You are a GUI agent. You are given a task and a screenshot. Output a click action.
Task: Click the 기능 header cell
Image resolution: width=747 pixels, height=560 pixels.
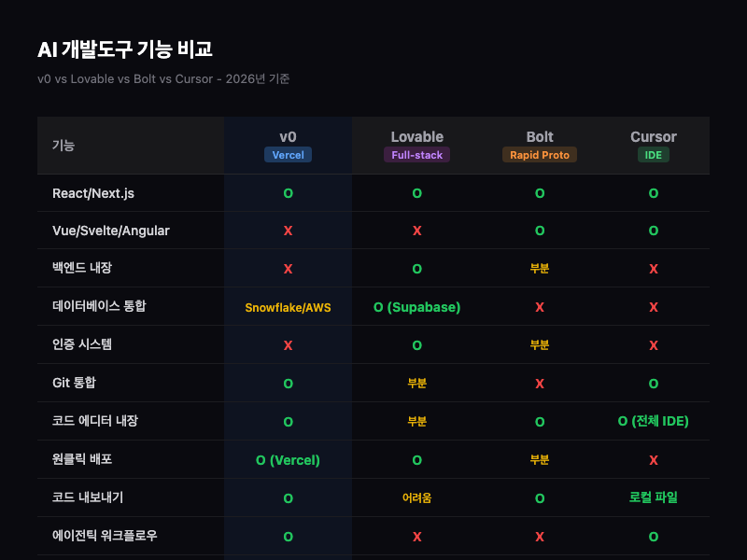[63, 146]
